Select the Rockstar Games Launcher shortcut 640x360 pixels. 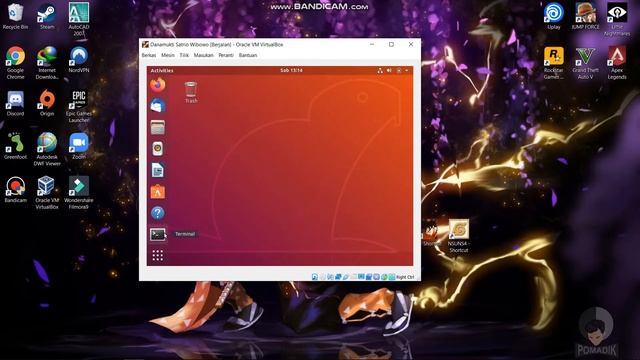pos(553,63)
